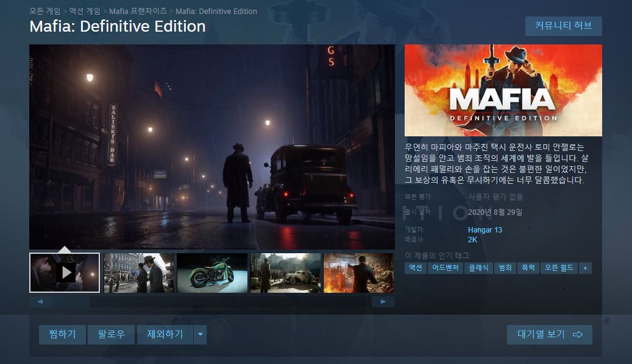Click the 찜하기 wishlist button

(x=63, y=335)
